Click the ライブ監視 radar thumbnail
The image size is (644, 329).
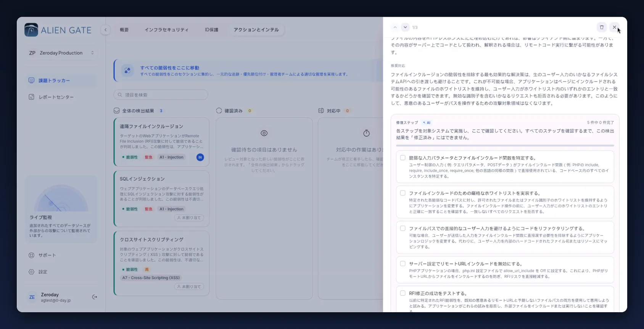61,198
